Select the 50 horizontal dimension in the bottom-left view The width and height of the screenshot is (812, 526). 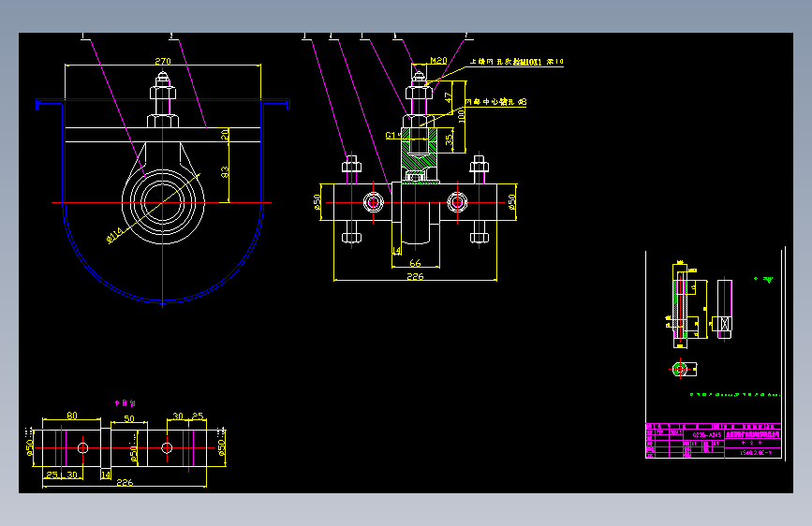tap(129, 418)
